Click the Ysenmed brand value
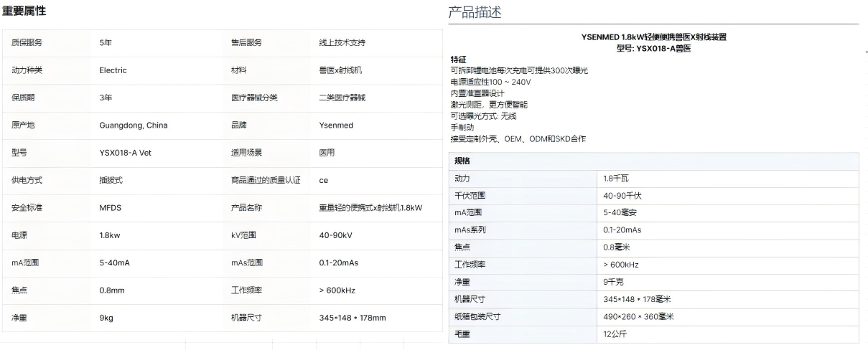 pyautogui.click(x=336, y=125)
